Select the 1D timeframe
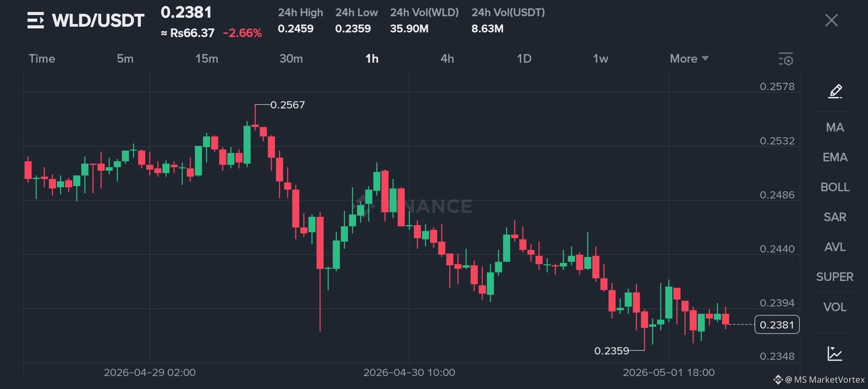 pyautogui.click(x=524, y=58)
